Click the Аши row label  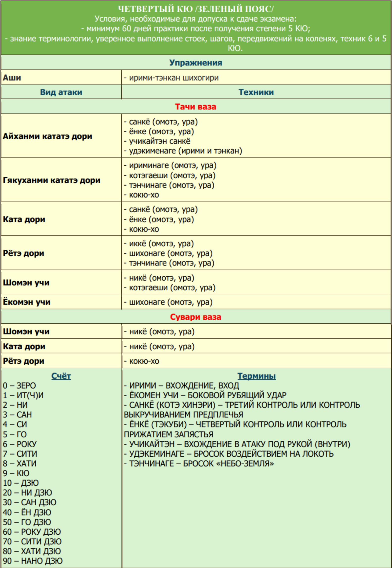click(x=12, y=78)
